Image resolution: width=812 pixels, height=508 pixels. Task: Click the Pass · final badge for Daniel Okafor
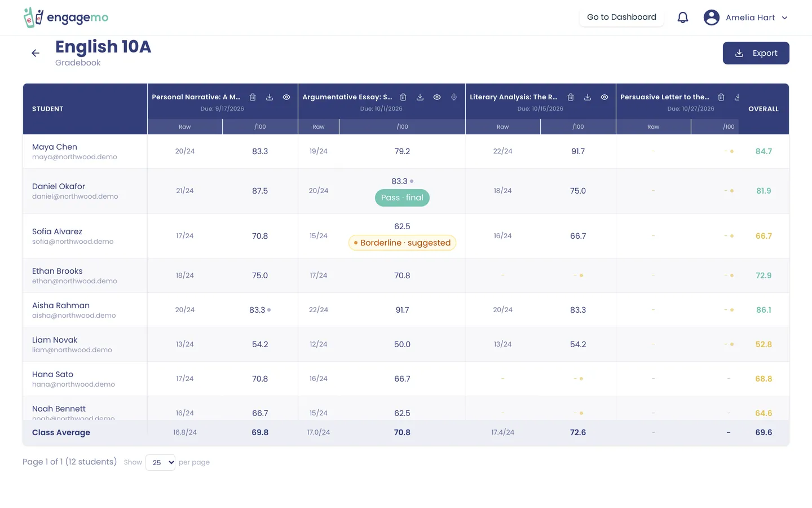tap(402, 198)
